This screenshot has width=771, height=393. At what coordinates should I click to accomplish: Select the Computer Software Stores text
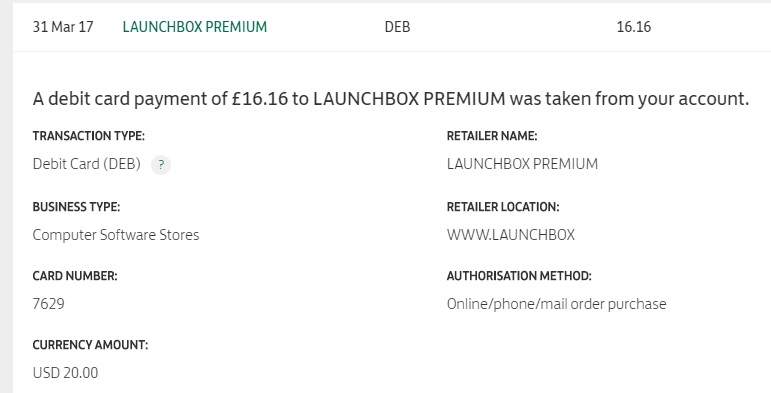(x=116, y=235)
